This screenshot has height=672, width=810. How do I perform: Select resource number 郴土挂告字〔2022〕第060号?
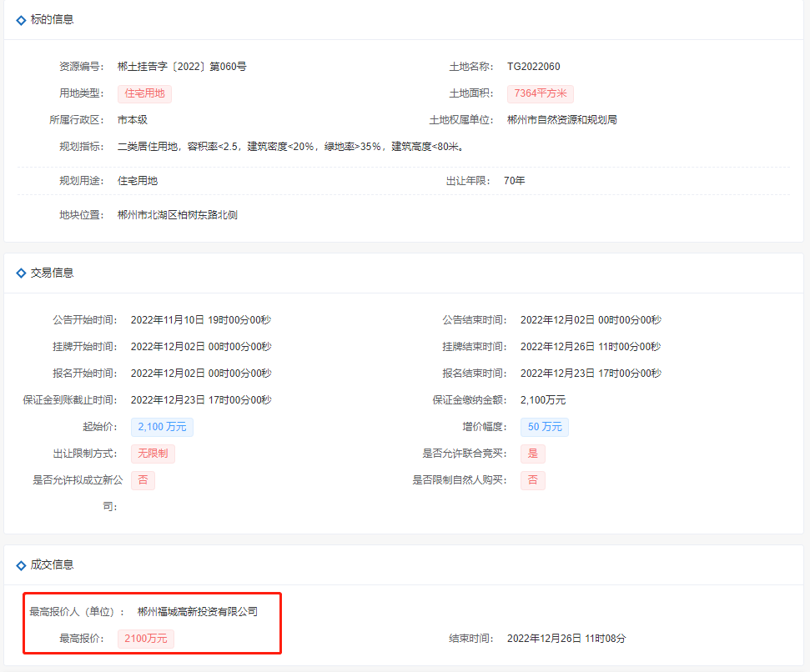click(x=182, y=67)
